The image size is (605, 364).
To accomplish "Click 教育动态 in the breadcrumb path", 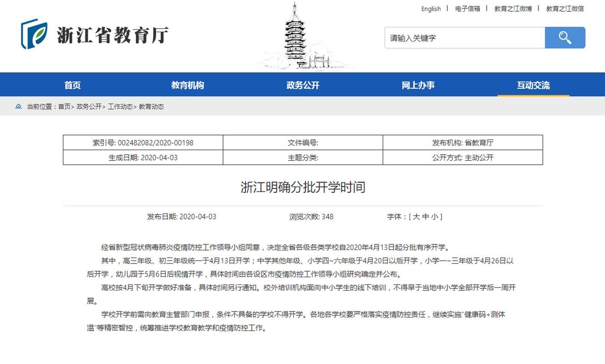I will 151,106.
